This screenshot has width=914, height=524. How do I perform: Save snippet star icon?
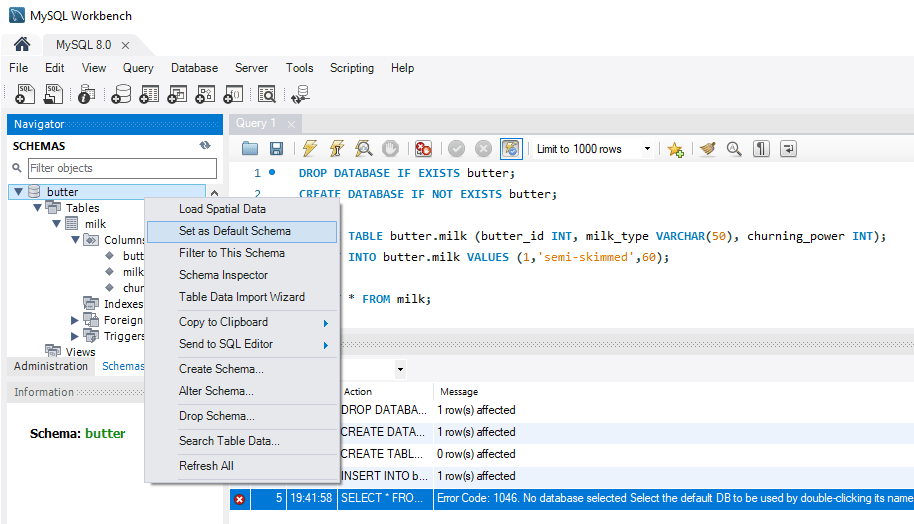click(676, 149)
